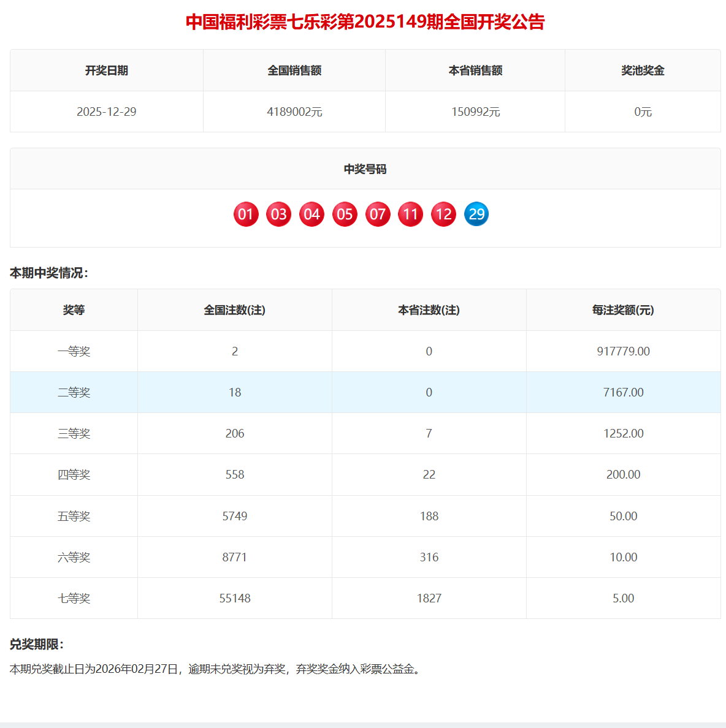
Task: Click fifth prize amount 50.00
Action: [x=623, y=517]
